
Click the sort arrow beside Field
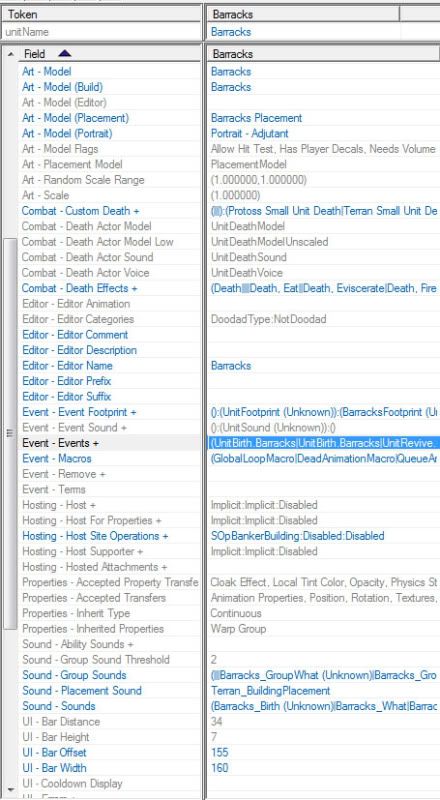pos(65,54)
